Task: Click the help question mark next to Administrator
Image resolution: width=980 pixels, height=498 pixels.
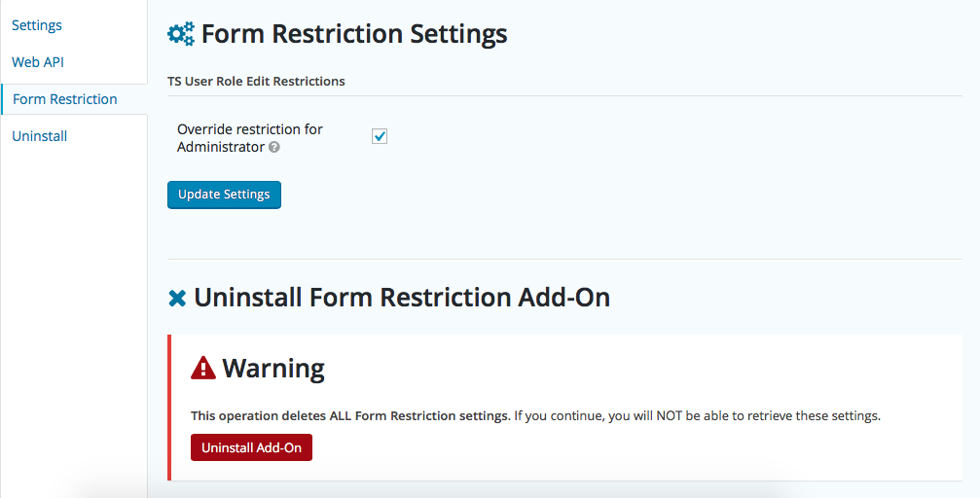Action: (273, 148)
